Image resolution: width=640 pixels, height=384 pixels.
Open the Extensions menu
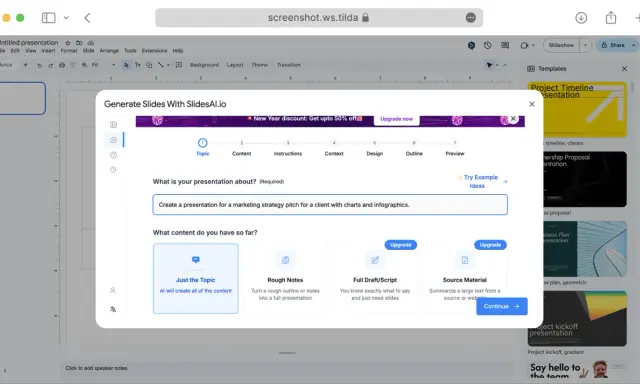(154, 51)
